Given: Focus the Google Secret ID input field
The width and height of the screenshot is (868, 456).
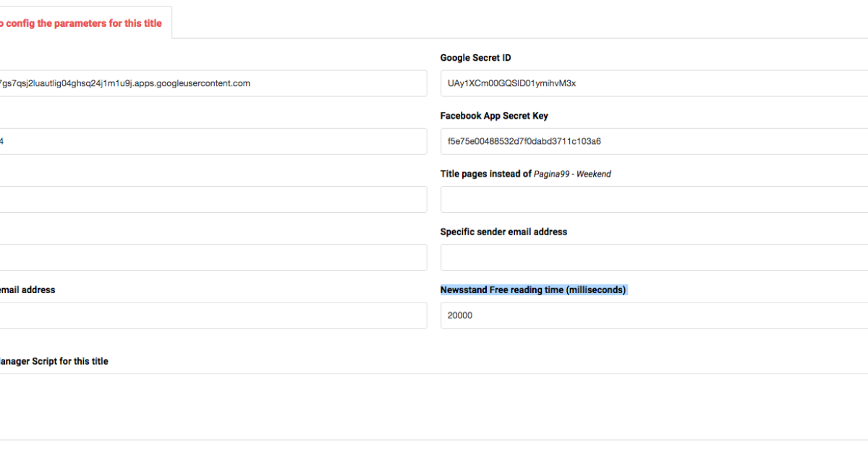Looking at the screenshot, I should (x=651, y=83).
